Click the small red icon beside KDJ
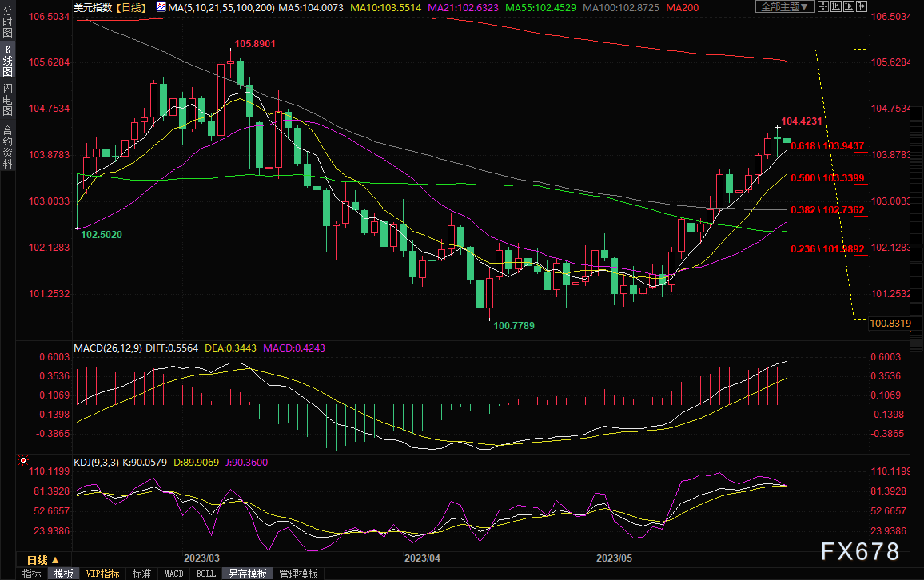 (x=22, y=461)
